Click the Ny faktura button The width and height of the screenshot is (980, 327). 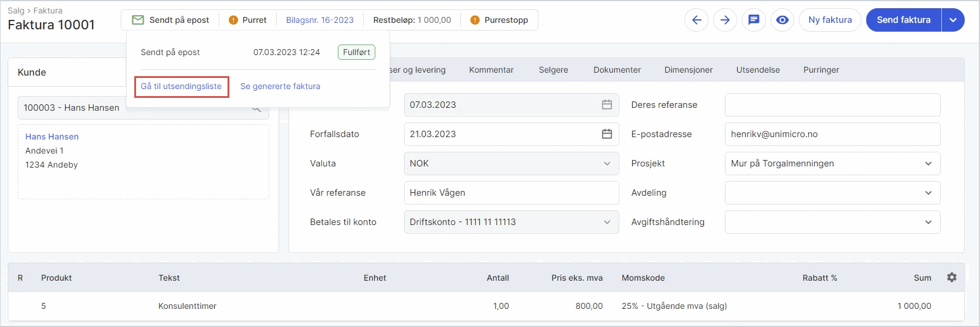pos(830,20)
